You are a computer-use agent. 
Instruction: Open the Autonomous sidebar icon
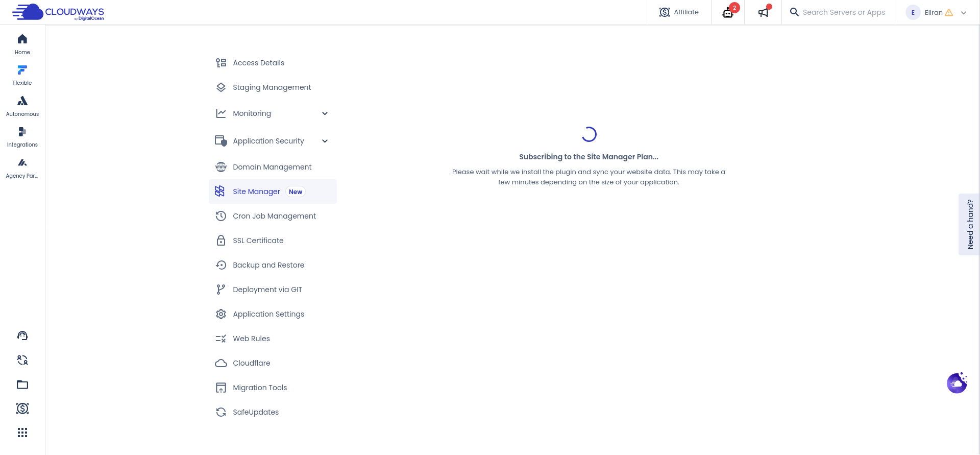[22, 101]
